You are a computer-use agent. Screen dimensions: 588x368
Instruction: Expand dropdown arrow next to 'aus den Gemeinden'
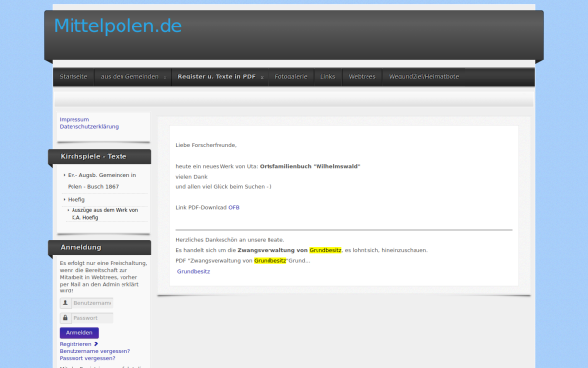[165, 77]
